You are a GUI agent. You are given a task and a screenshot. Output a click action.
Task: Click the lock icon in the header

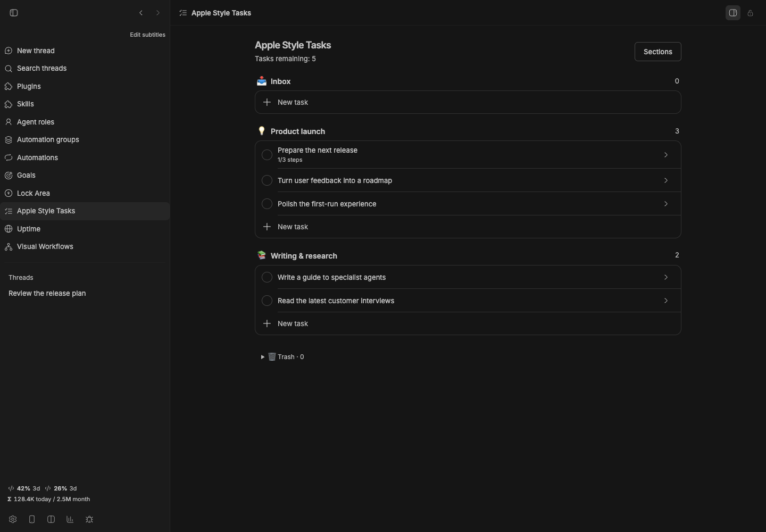click(751, 13)
